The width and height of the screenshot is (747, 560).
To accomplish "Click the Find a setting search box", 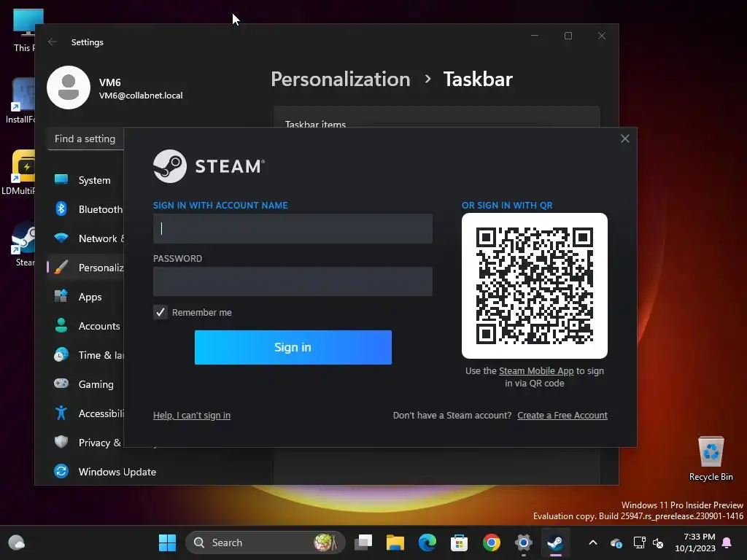I will [86, 139].
